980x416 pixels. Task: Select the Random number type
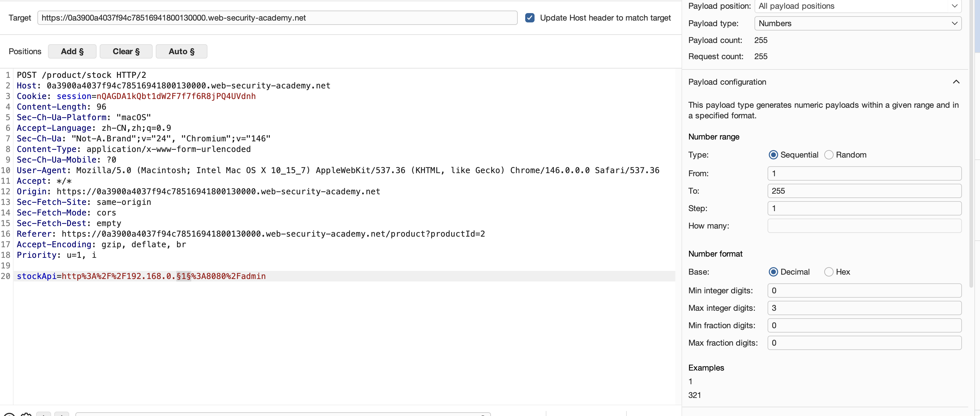[x=829, y=155]
